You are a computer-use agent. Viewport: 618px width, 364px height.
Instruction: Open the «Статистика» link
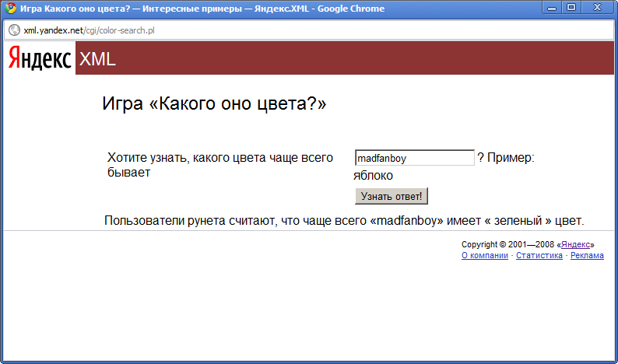[x=539, y=255]
